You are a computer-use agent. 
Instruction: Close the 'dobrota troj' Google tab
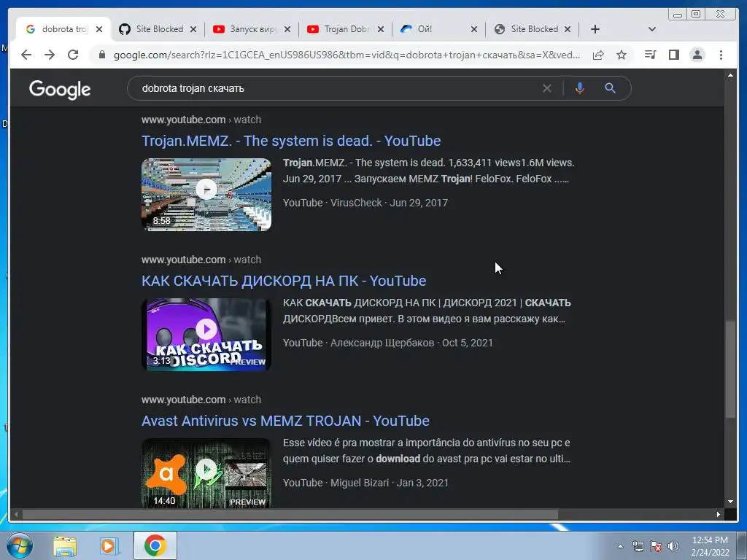tap(99, 29)
